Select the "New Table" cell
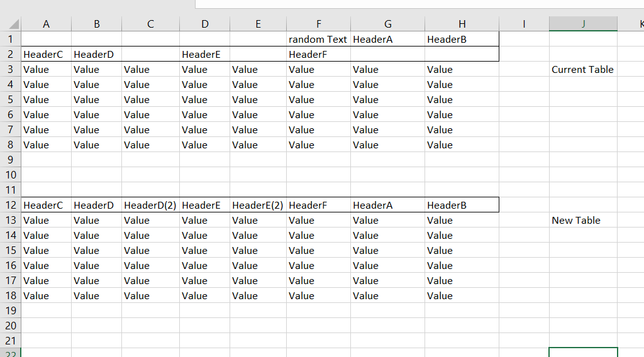Viewport: 644px width, 357px height. (x=576, y=220)
